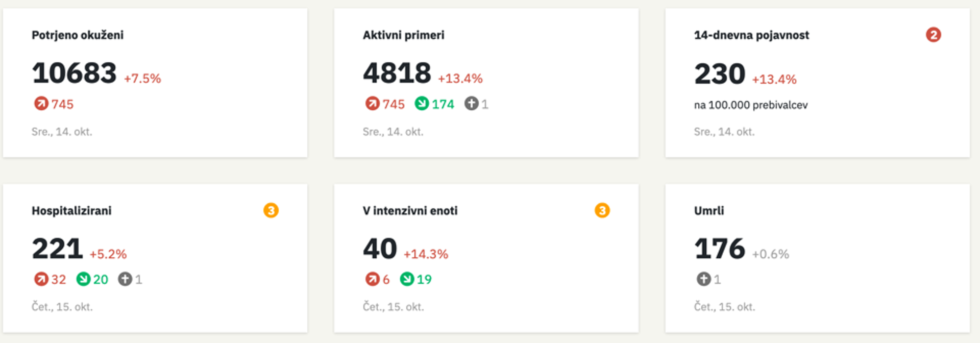Viewport: 980px width, 343px height.
Task: Click green down-arrow icon in Hospitalizirani card
Action: (x=83, y=279)
